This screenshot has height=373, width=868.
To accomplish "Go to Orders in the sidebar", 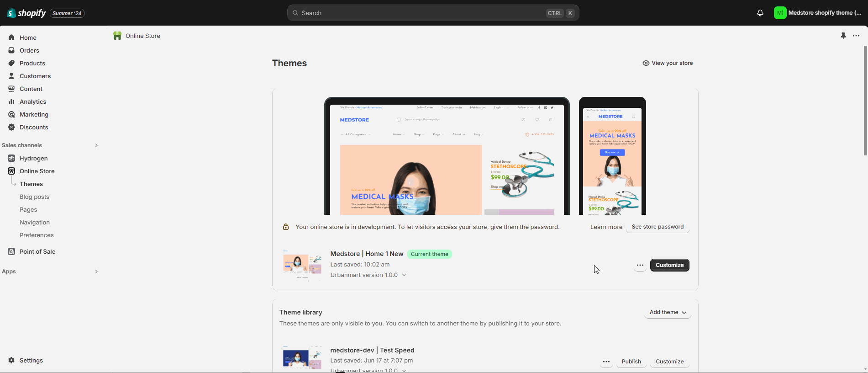I will 29,50.
